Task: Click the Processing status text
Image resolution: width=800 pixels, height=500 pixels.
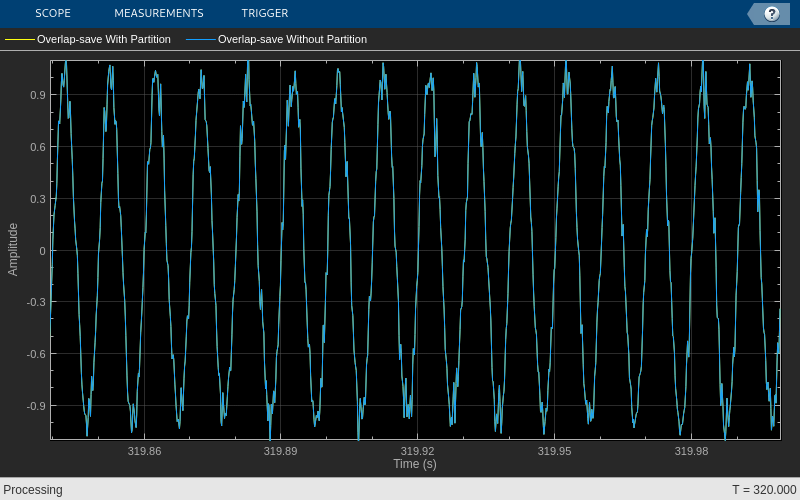Action: [x=33, y=490]
